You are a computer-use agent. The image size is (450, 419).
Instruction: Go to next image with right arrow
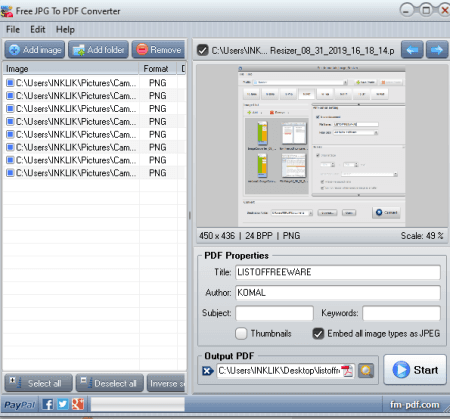pyautogui.click(x=437, y=50)
